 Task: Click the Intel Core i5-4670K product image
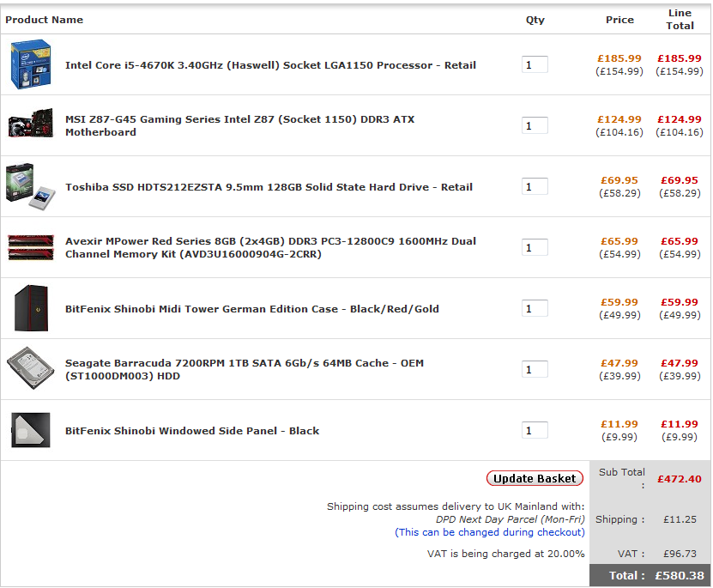[x=31, y=65]
